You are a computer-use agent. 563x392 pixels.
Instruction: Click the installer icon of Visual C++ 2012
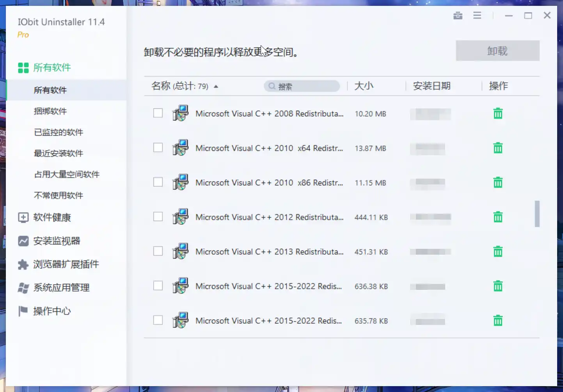pyautogui.click(x=180, y=216)
